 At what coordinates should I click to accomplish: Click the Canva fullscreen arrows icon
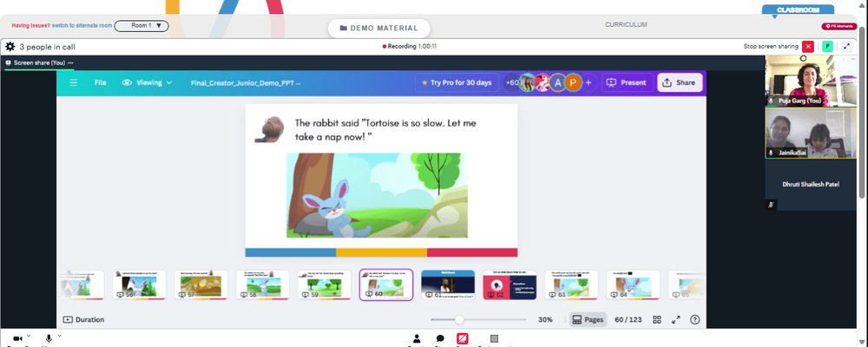pos(676,320)
